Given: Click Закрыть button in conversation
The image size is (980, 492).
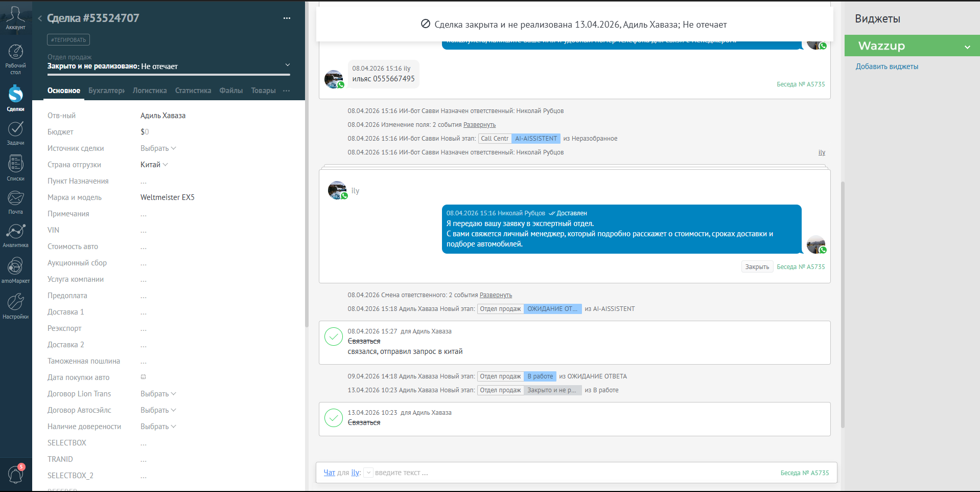Looking at the screenshot, I should tap(757, 267).
